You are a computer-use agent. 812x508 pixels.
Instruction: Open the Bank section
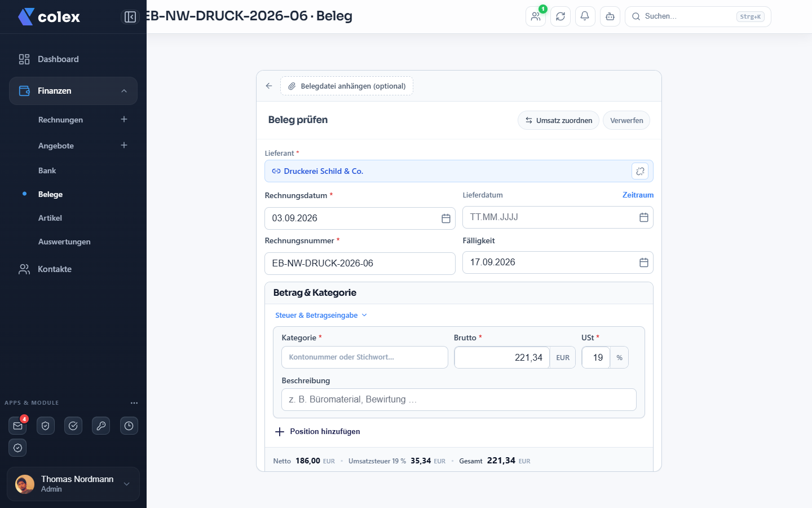click(x=47, y=170)
